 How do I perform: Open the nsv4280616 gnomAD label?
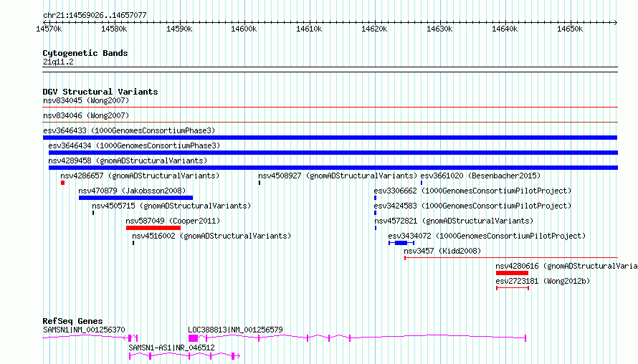(566, 266)
